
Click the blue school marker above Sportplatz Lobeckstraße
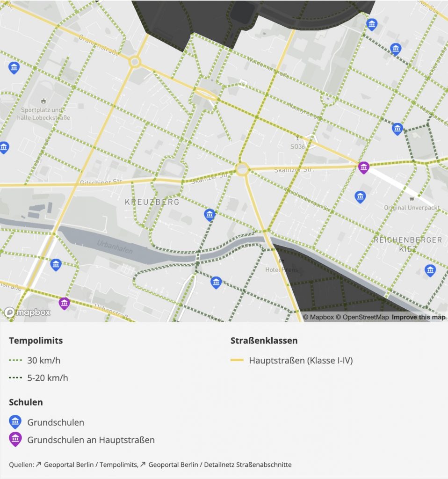pyautogui.click(x=14, y=67)
